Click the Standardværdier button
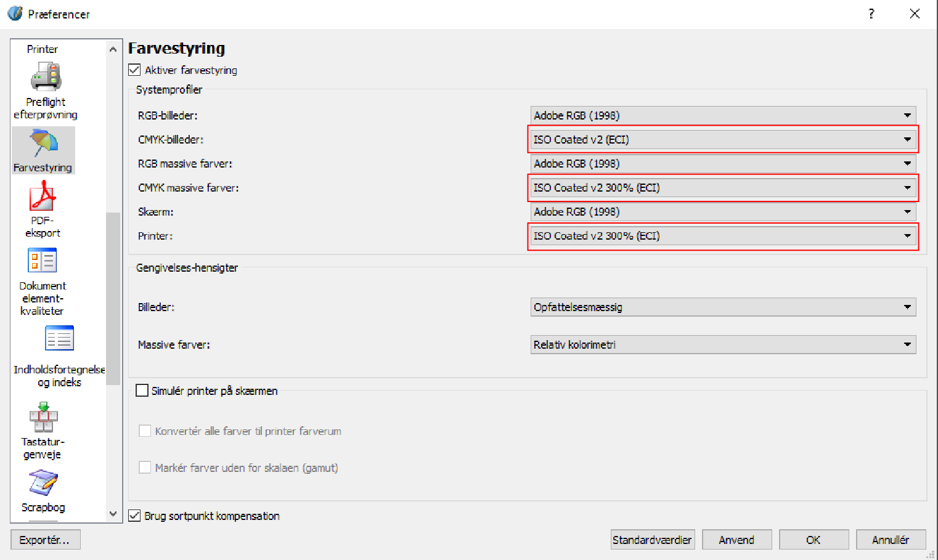Image resolution: width=938 pixels, height=560 pixels. (652, 540)
